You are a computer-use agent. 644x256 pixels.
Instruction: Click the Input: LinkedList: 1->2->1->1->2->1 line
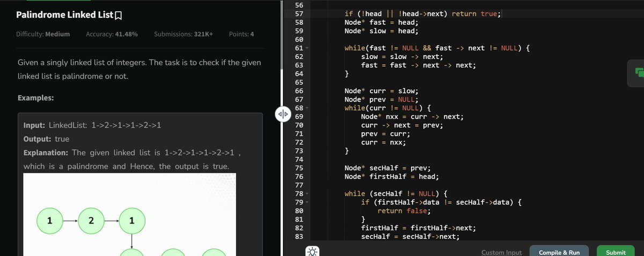(92, 126)
